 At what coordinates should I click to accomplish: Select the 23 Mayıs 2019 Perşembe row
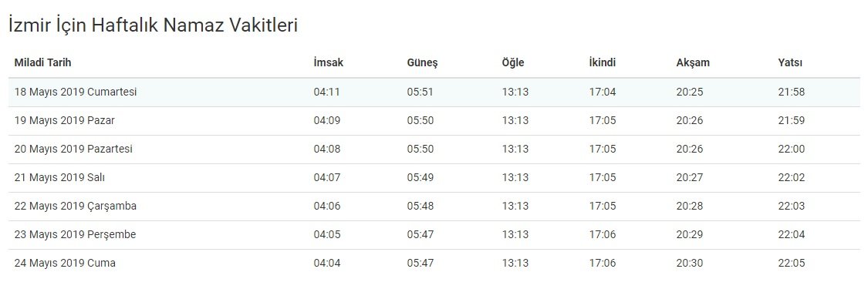[x=434, y=235]
